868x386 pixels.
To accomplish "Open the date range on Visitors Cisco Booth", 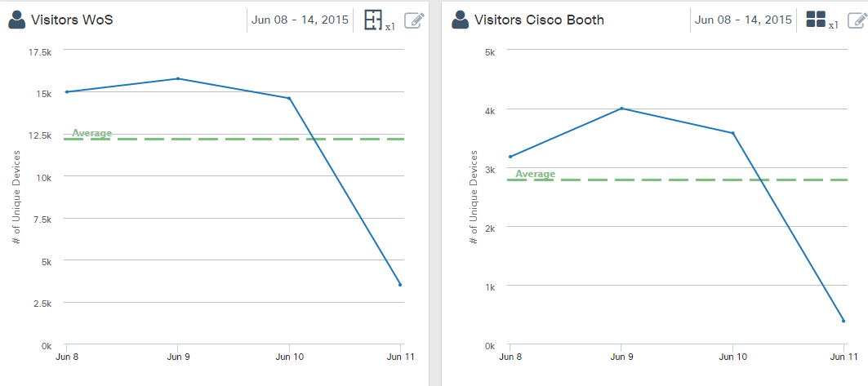I will 743,20.
